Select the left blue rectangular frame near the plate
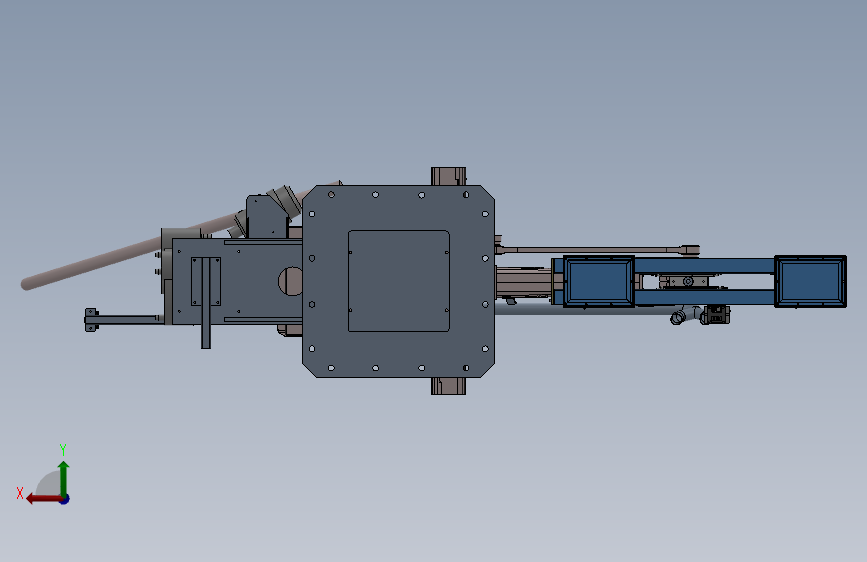867x562 pixels. pyautogui.click(x=599, y=281)
